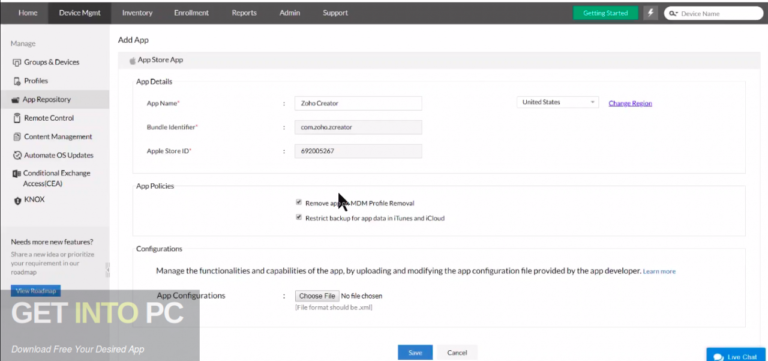Image resolution: width=768 pixels, height=361 pixels.
Task: Click the App Repository icon
Action: [16, 99]
